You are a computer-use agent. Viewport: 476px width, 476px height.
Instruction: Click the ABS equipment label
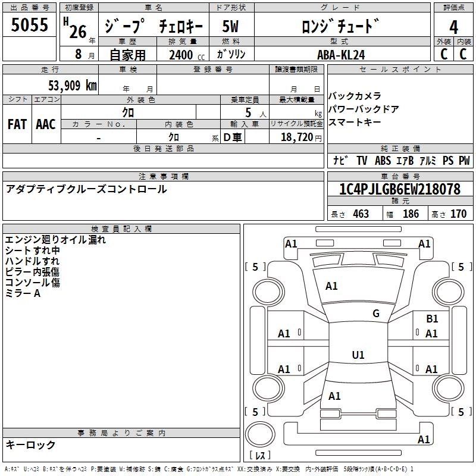pyautogui.click(x=383, y=161)
